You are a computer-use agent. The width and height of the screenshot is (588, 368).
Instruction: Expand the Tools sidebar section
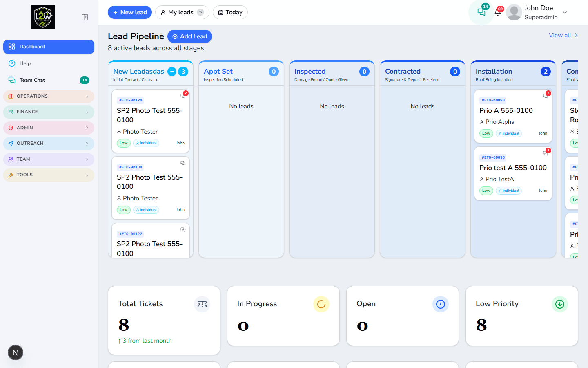[x=49, y=175]
